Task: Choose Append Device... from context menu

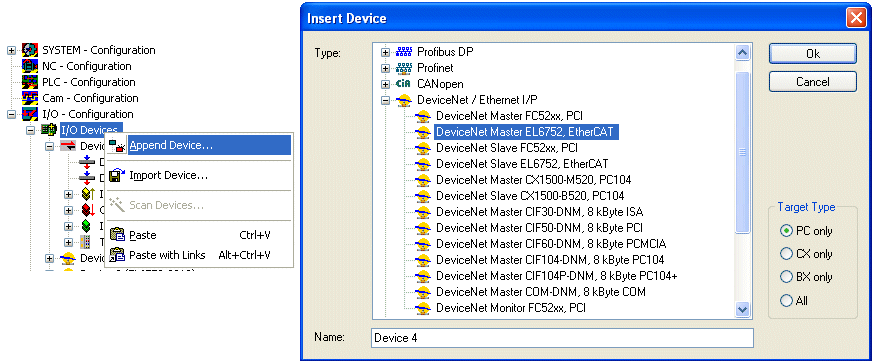Action: pos(198,146)
